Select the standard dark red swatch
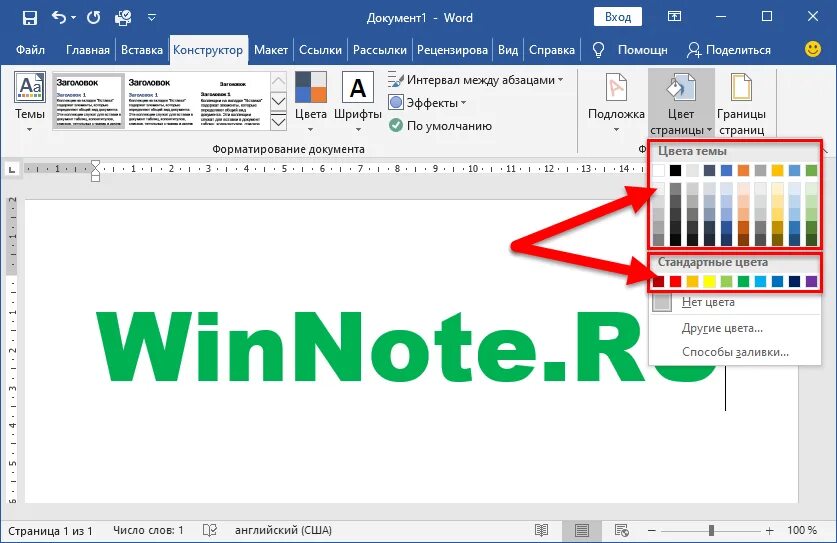 pos(659,281)
